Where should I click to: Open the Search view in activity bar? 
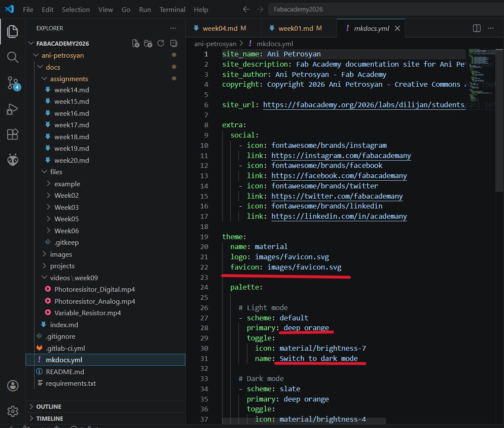13,57
